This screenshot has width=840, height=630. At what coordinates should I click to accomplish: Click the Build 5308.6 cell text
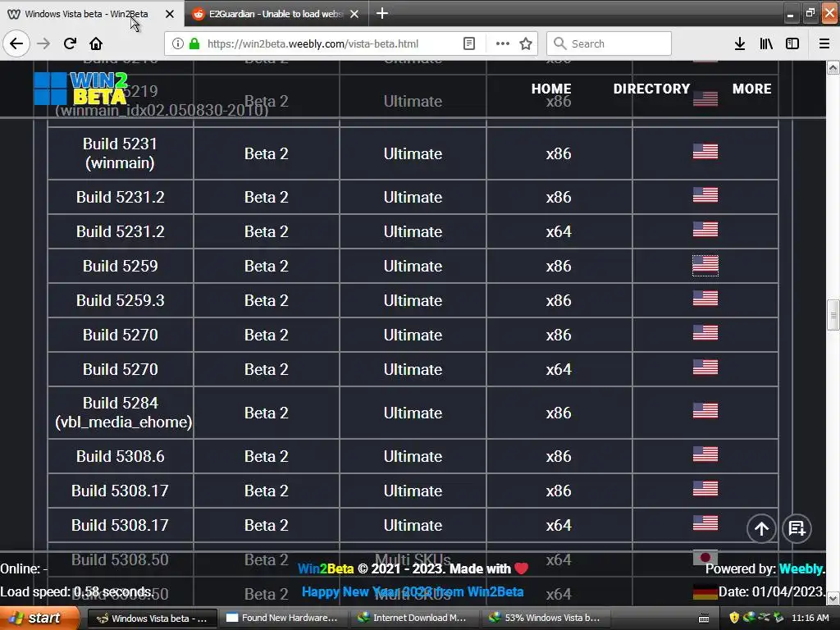point(120,456)
